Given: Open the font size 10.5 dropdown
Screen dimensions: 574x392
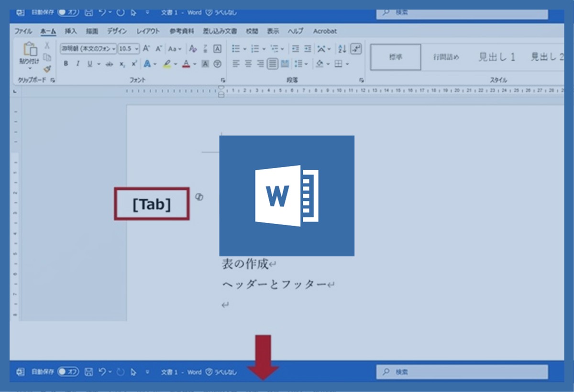Looking at the screenshot, I should (129, 49).
